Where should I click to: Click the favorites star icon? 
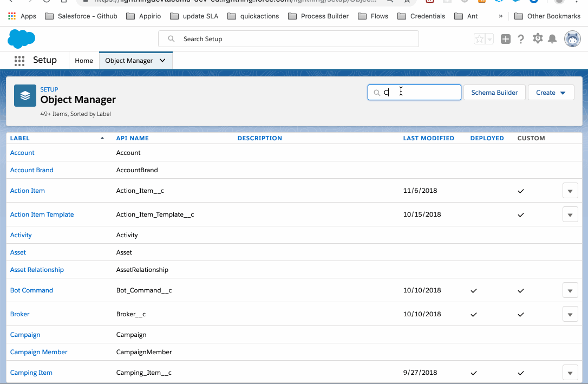click(x=479, y=38)
